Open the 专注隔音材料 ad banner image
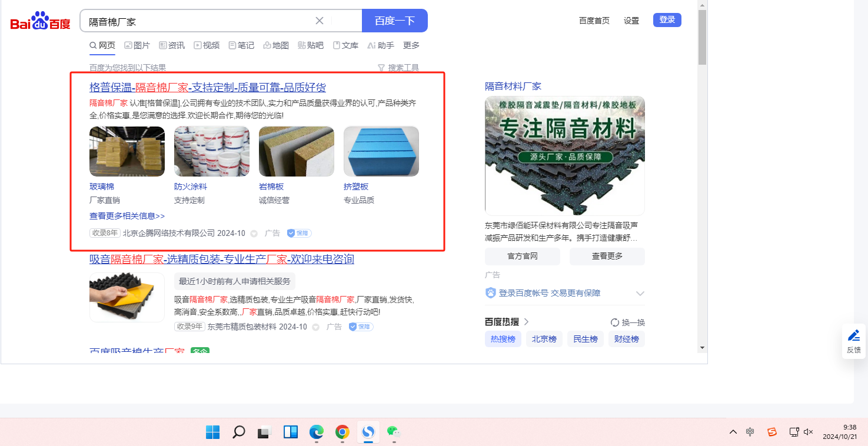Viewport: 868px width, 446px height. point(565,156)
